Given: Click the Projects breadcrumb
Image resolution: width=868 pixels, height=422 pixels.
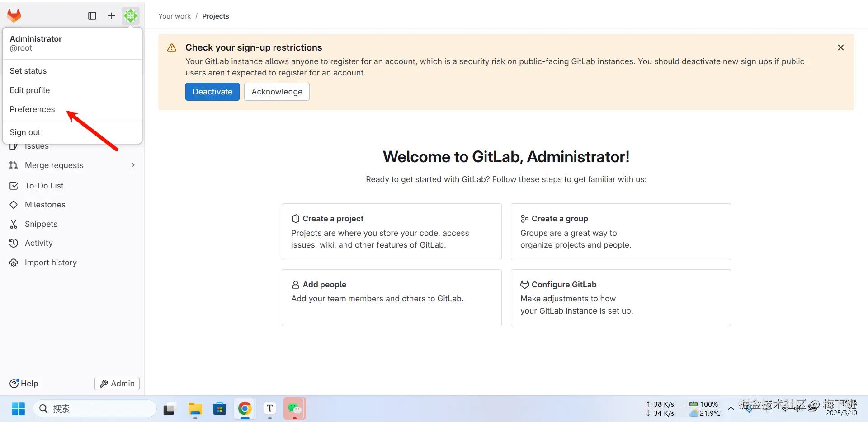Looking at the screenshot, I should click(216, 16).
